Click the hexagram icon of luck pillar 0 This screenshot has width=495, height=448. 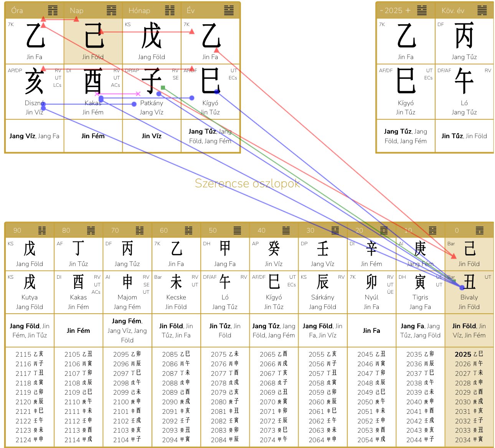480,230
